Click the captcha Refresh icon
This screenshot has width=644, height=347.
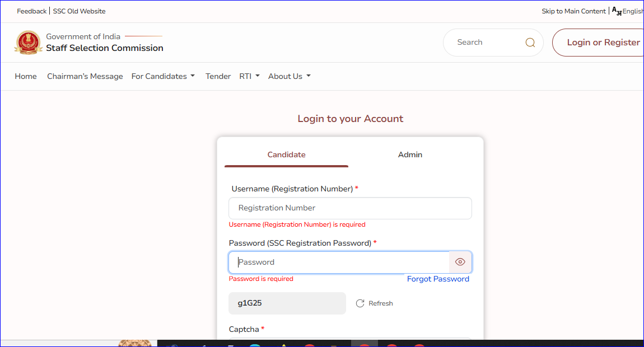click(x=360, y=303)
